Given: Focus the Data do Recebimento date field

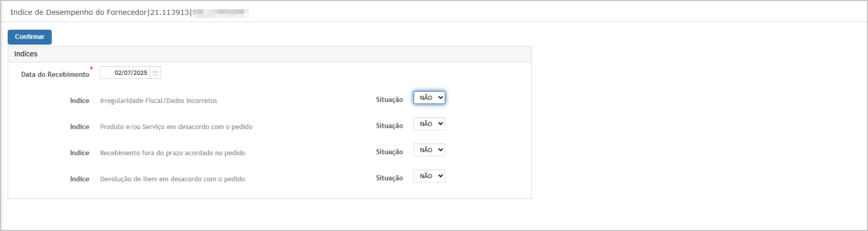Looking at the screenshot, I should (x=125, y=73).
